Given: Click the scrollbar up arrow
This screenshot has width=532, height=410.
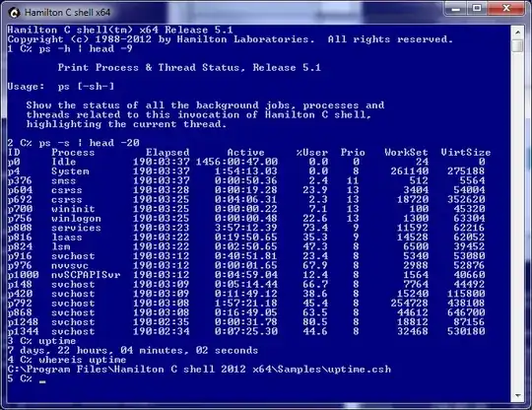Looking at the screenshot, I should point(518,33).
